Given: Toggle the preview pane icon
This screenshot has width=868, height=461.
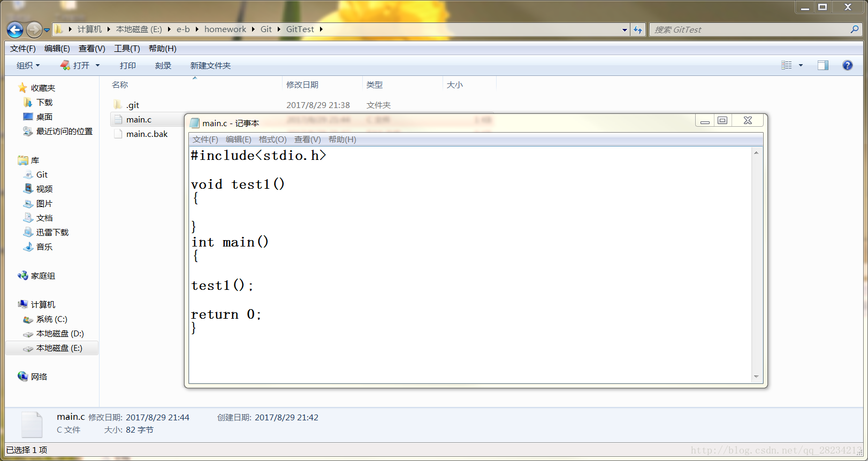Looking at the screenshot, I should pyautogui.click(x=823, y=65).
